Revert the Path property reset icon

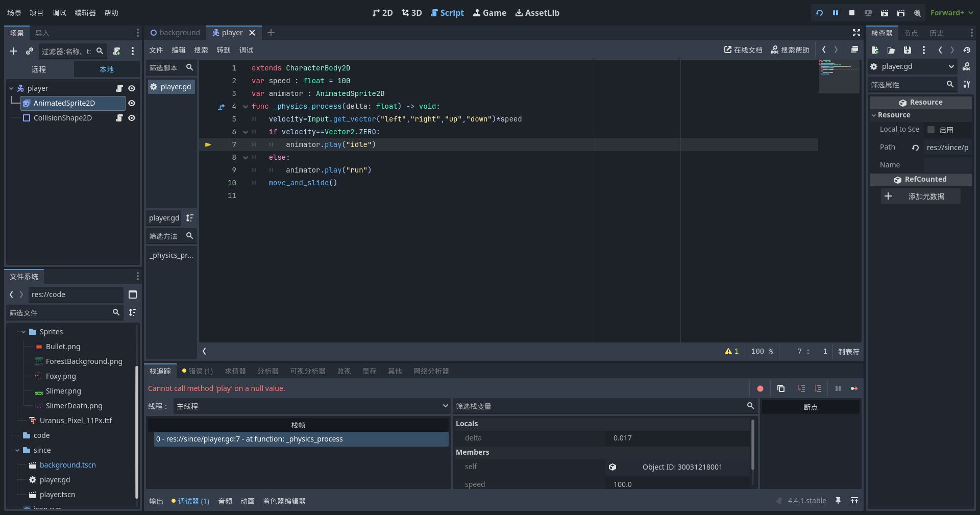click(x=916, y=148)
